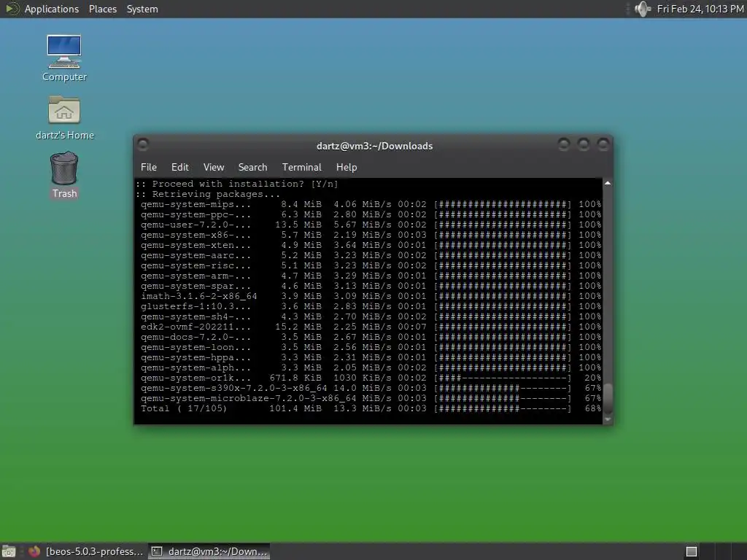Click 'qemu-system-loon...' text
Viewport: 747px width, 560px height.
click(196, 348)
